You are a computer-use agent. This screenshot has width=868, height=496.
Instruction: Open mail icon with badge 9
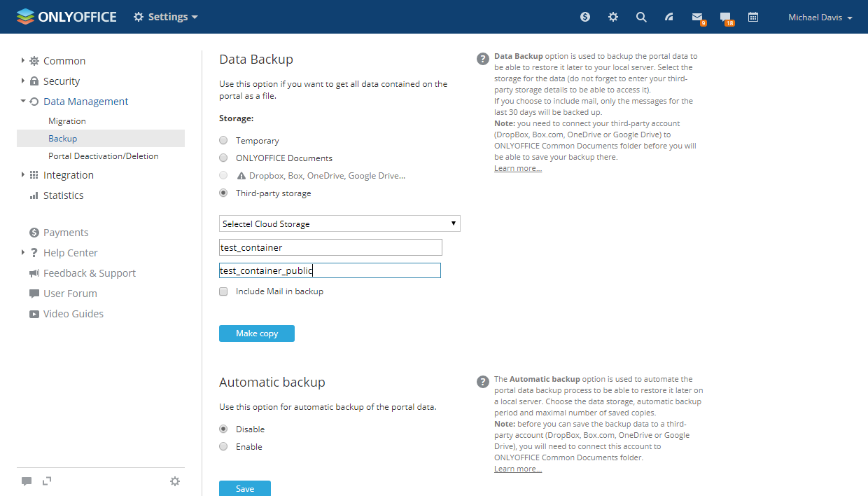(x=698, y=18)
